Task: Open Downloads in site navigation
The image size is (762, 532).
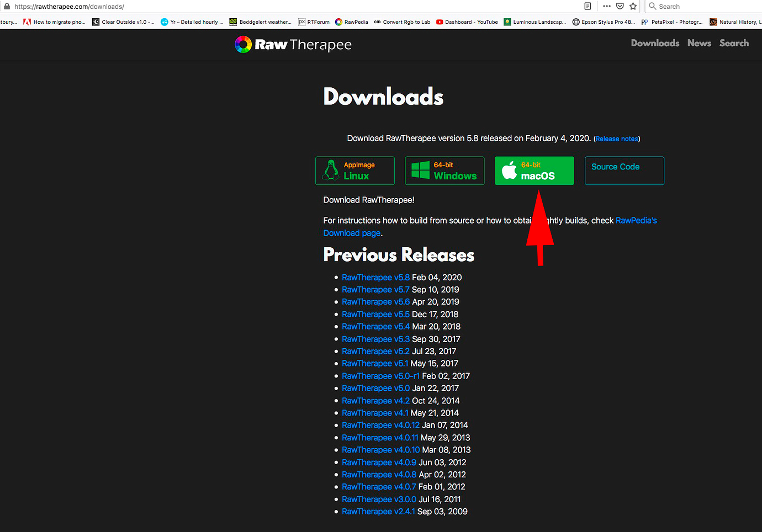Action: click(655, 43)
